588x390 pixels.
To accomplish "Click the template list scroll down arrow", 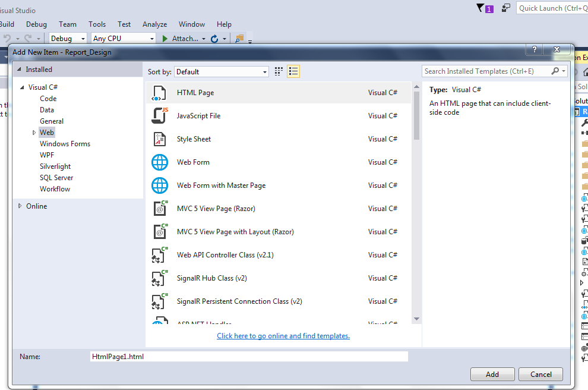I will [x=416, y=319].
